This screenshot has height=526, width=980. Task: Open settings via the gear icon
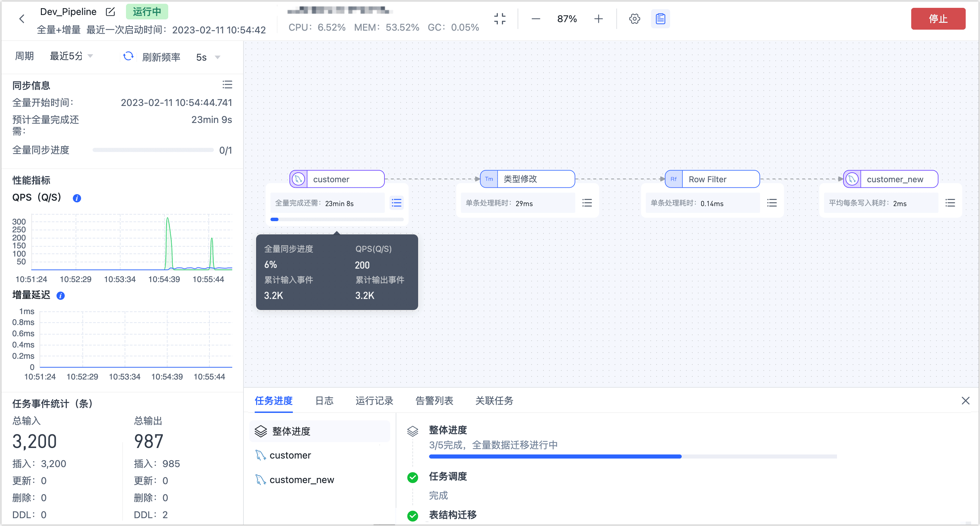click(x=634, y=18)
